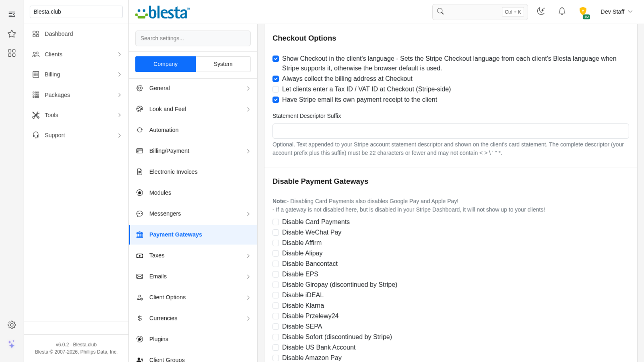
Task: Open the apps grid icon in left rail
Action: point(12,53)
